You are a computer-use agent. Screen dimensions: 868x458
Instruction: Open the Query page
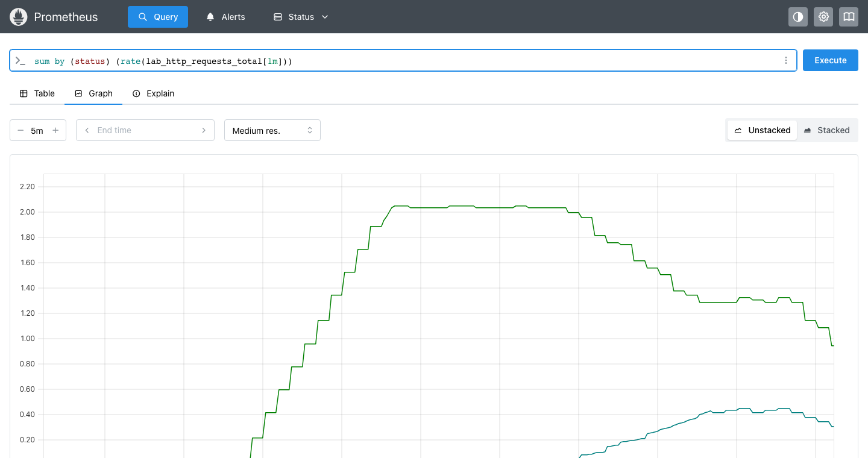pos(158,17)
